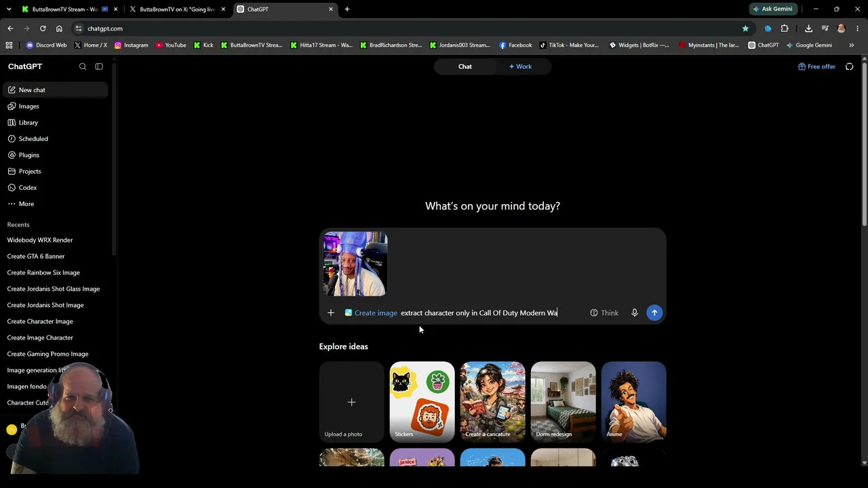Toggle the ChatGPT sidebar closed
This screenshot has width=868, height=488.
click(x=99, y=66)
